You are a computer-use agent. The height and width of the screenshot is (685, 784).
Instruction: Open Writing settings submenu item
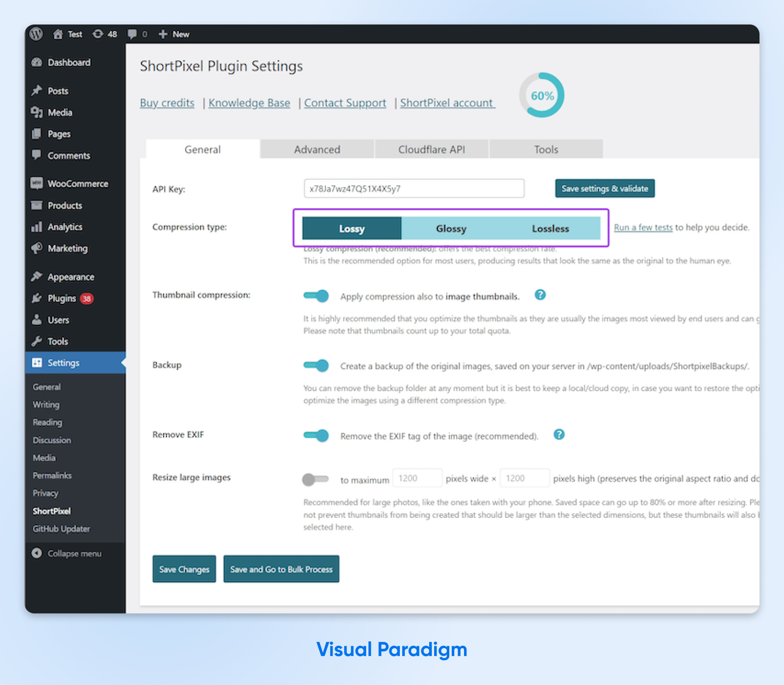click(x=46, y=404)
